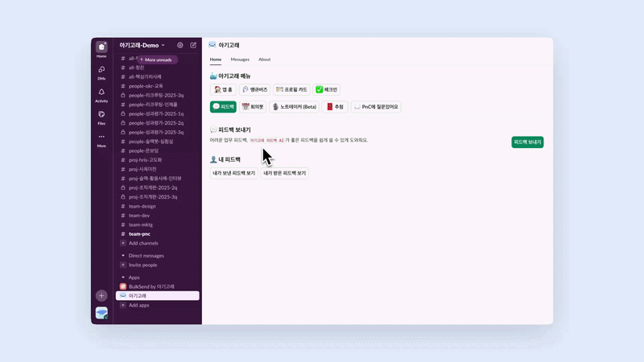The width and height of the screenshot is (644, 362).
Task: Open the team-design channel
Action: pyautogui.click(x=158, y=206)
